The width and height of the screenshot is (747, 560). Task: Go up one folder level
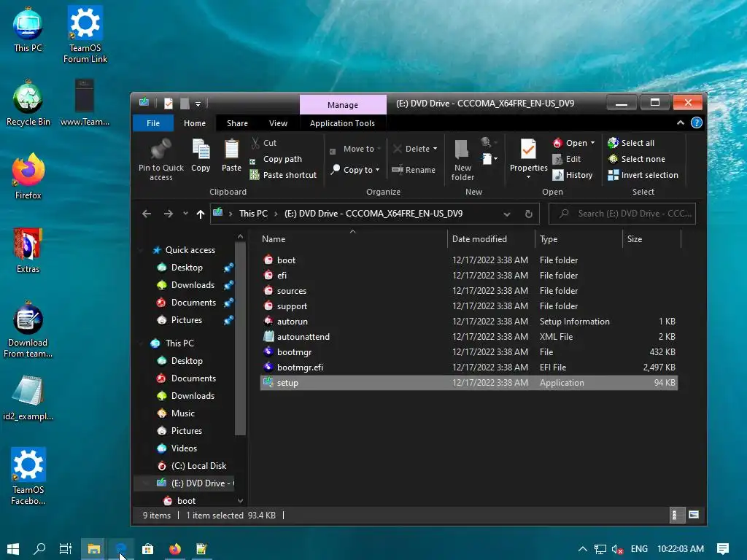201,214
